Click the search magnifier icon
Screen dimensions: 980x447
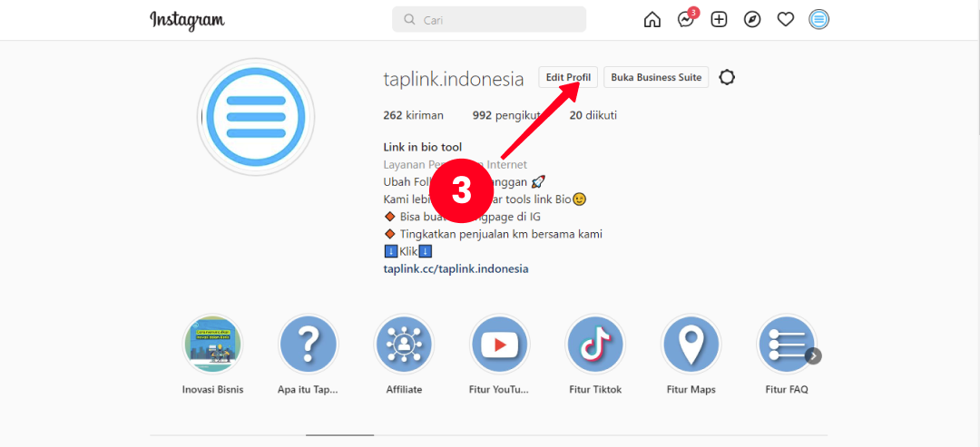[x=409, y=19]
